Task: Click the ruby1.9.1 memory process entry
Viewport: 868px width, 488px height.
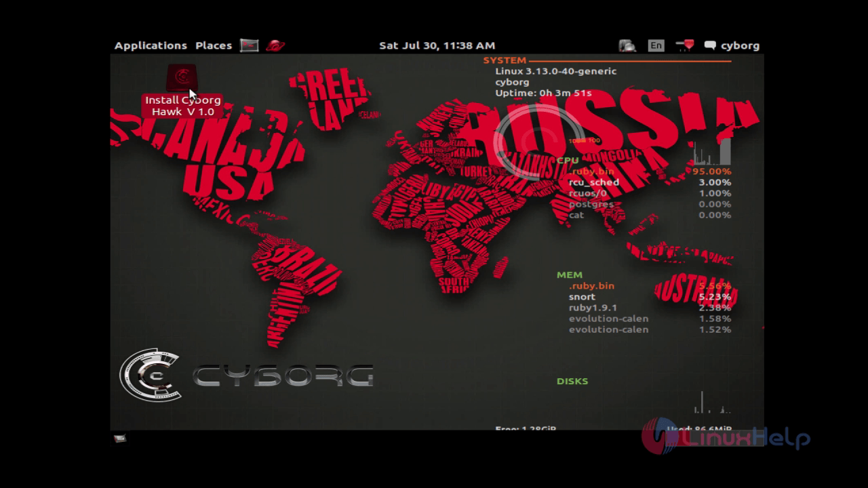Action: click(x=593, y=308)
